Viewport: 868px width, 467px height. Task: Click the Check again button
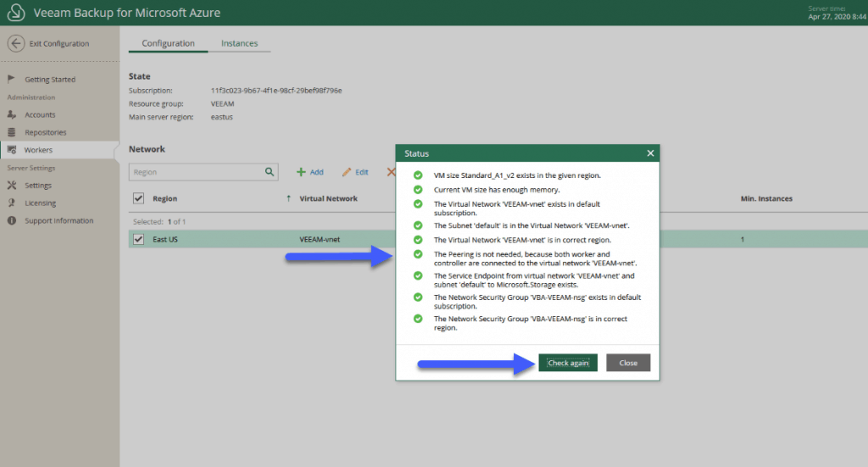tap(568, 363)
